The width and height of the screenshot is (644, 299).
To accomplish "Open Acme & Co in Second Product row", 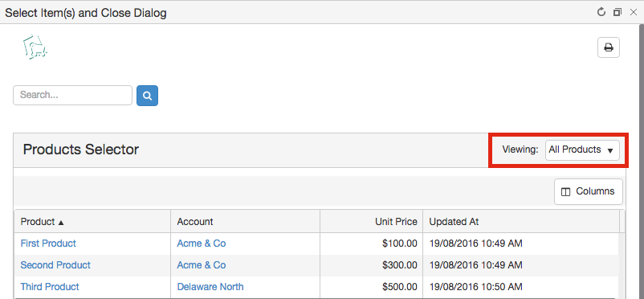I will pos(202,265).
